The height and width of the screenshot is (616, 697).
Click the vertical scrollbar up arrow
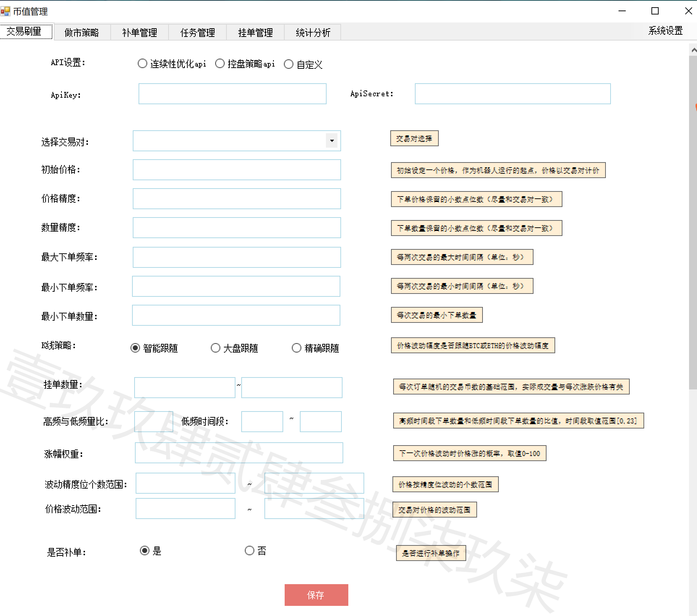coord(693,50)
